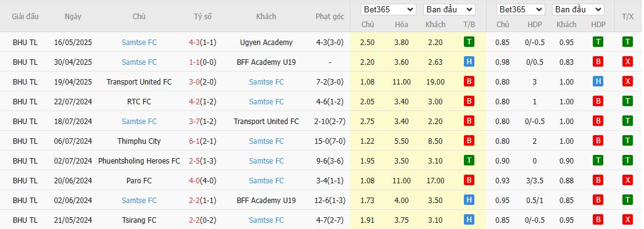Click green T over/under badge for RTC FC row

pyautogui.click(x=627, y=101)
